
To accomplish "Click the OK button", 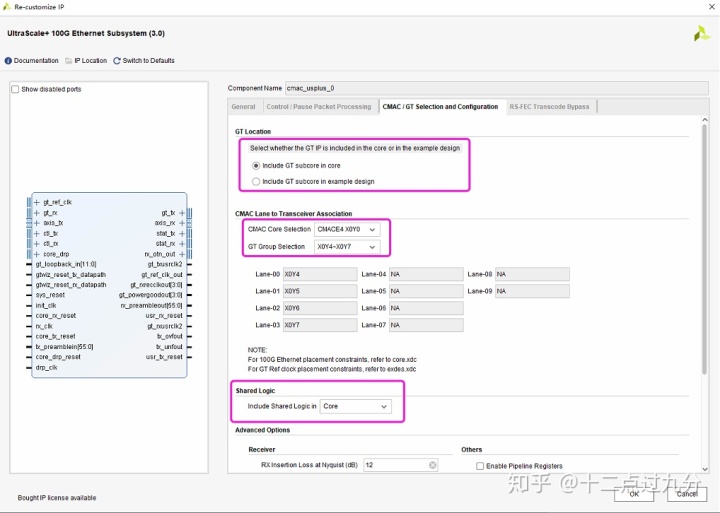I will tap(634, 494).
